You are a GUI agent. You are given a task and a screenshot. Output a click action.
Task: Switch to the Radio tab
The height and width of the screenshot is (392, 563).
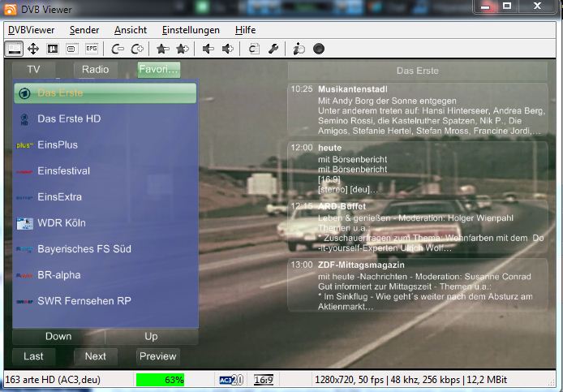[96, 69]
